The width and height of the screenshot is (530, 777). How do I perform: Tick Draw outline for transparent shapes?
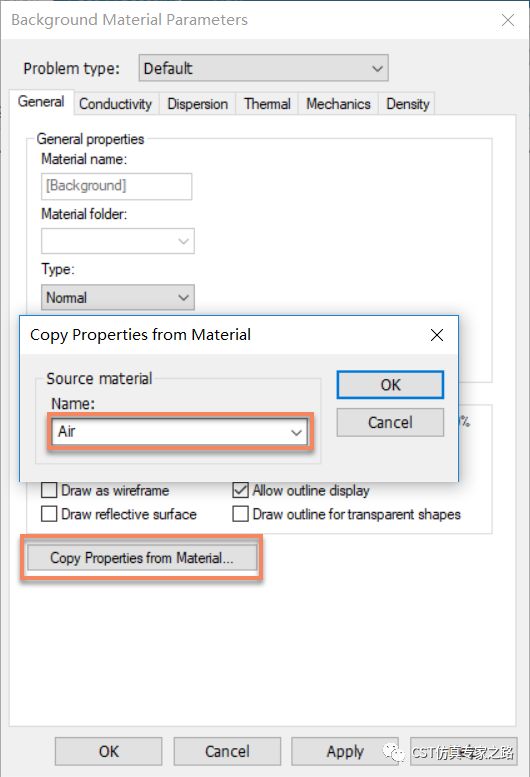point(240,514)
